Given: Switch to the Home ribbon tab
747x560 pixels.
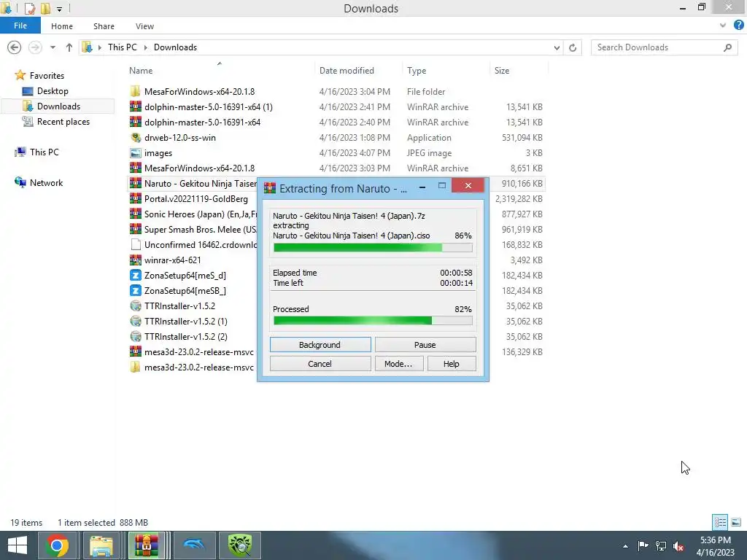Looking at the screenshot, I should click(x=62, y=26).
